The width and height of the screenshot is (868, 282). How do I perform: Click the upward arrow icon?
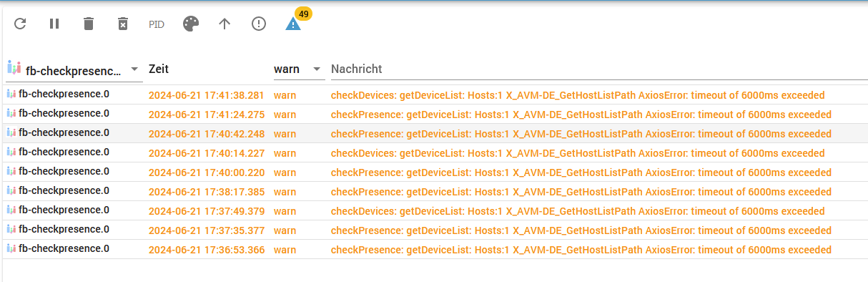coord(225,24)
